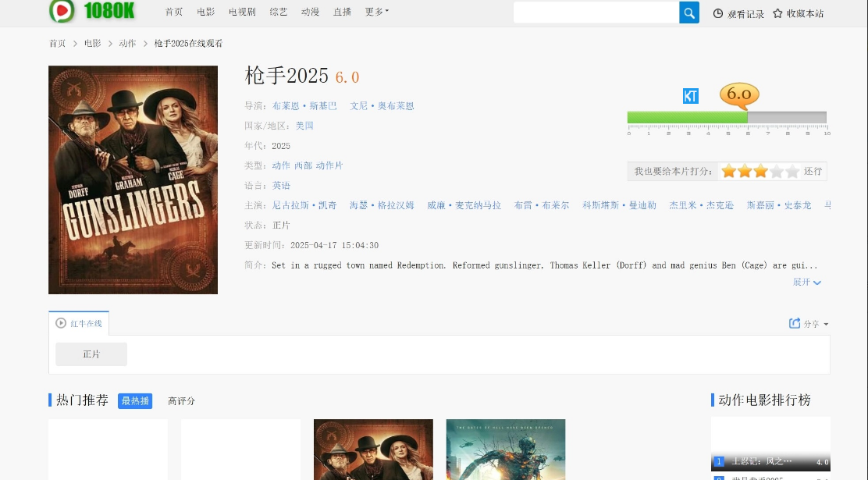Click the 动作 genre link
The width and height of the screenshot is (868, 480).
click(x=281, y=165)
